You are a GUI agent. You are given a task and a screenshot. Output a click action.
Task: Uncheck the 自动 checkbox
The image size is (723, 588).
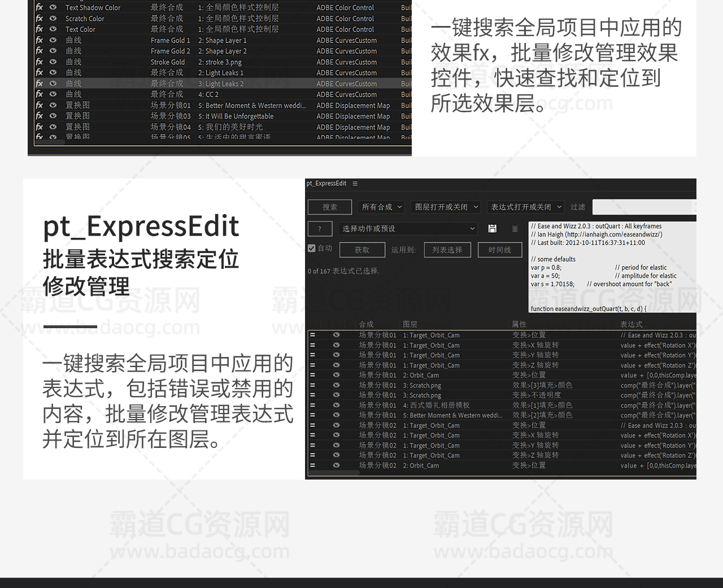click(312, 249)
